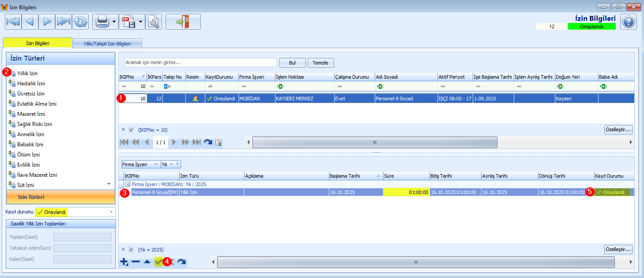Delete leave record using the minus icon
Screen dimensions: 644x278
click(136, 262)
